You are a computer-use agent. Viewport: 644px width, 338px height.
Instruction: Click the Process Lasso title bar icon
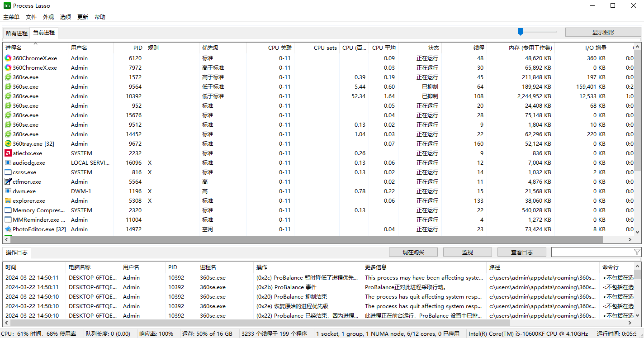click(x=7, y=6)
